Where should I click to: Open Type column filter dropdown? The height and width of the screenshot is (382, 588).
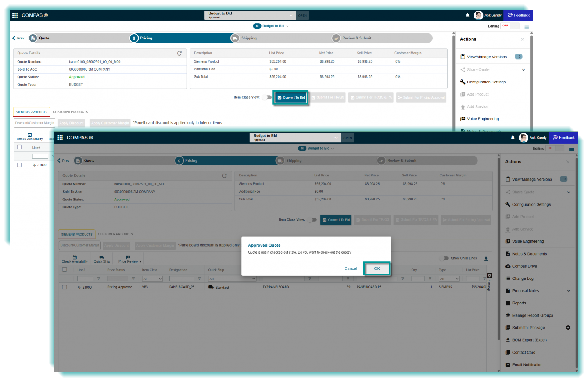coord(449,279)
